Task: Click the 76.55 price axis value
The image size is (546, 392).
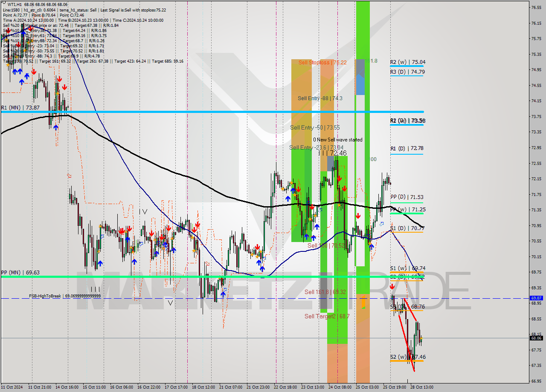Action: [536, 7]
